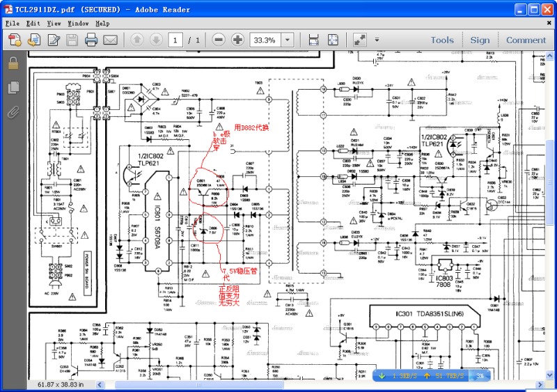557x392 pixels.
Task: Click the page size 61.87 x 38.83 in
Action: (x=61, y=384)
